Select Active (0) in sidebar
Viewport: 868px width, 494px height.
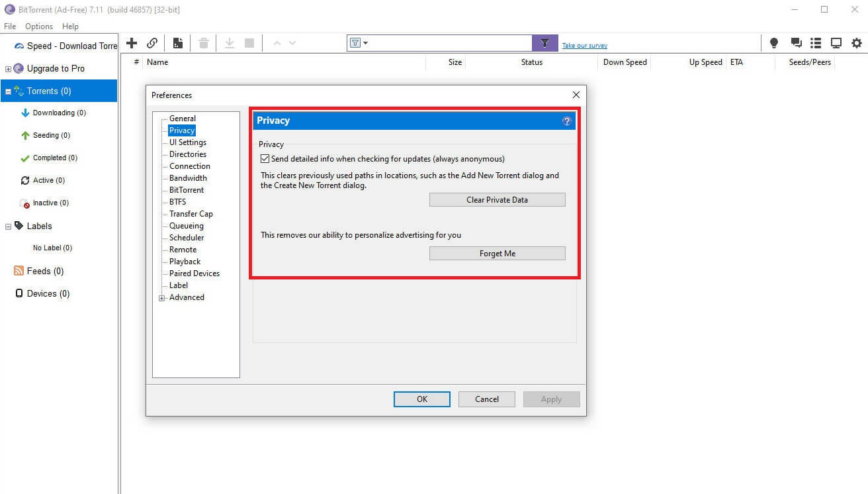pos(49,181)
